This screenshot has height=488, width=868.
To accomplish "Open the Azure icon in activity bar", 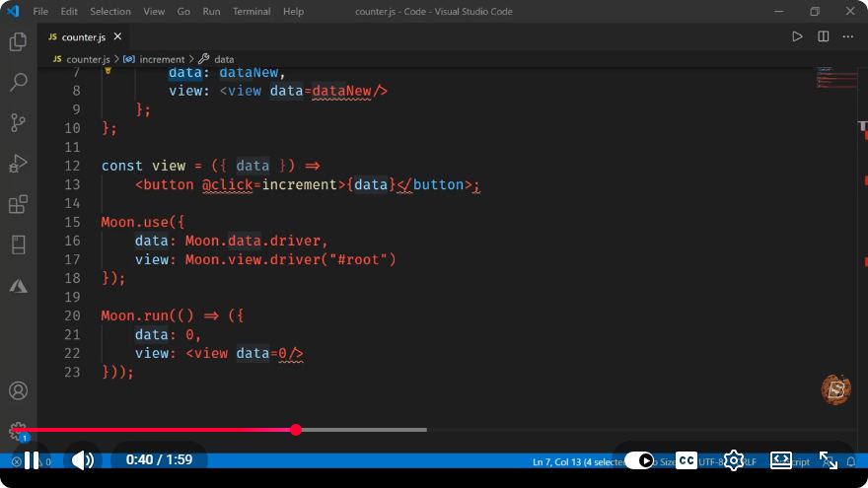I will point(18,286).
